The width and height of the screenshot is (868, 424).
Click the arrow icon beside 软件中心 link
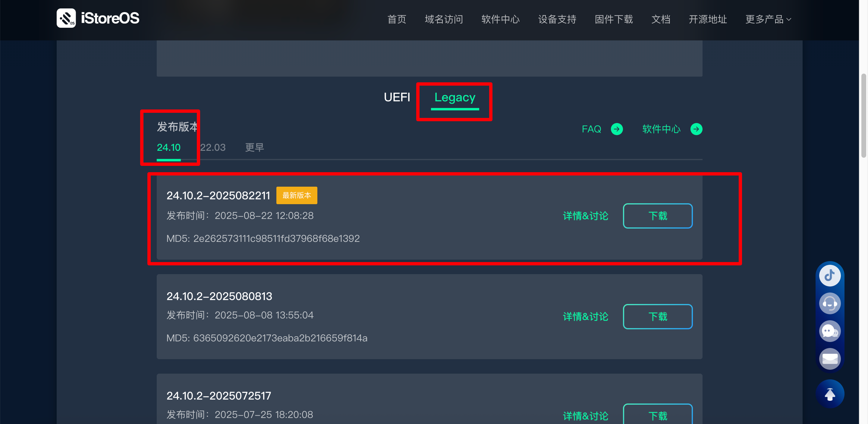point(696,129)
